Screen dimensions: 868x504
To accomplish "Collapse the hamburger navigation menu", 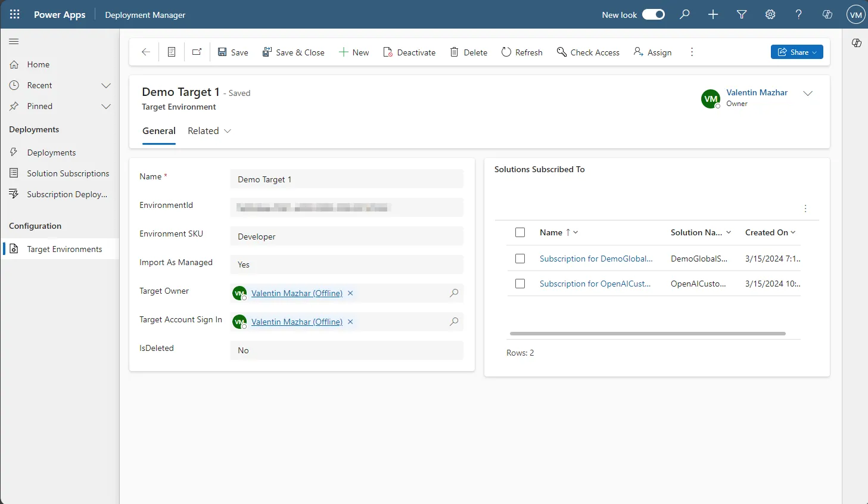I will [14, 42].
